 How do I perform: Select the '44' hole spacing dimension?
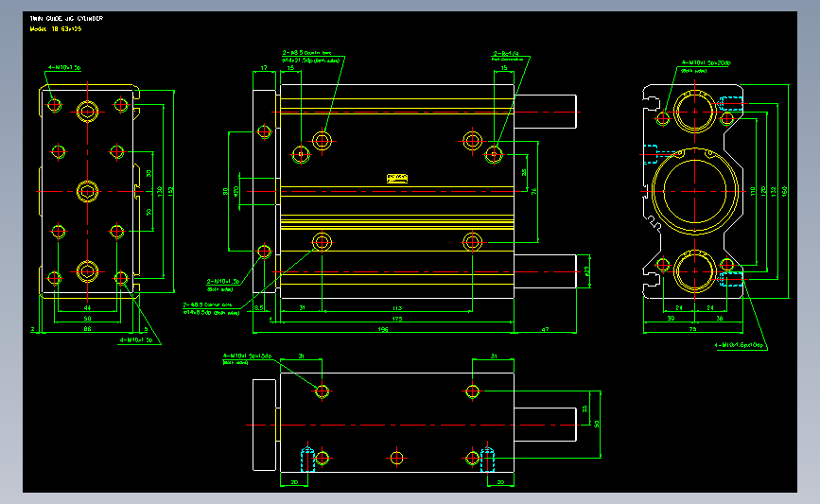(87, 308)
